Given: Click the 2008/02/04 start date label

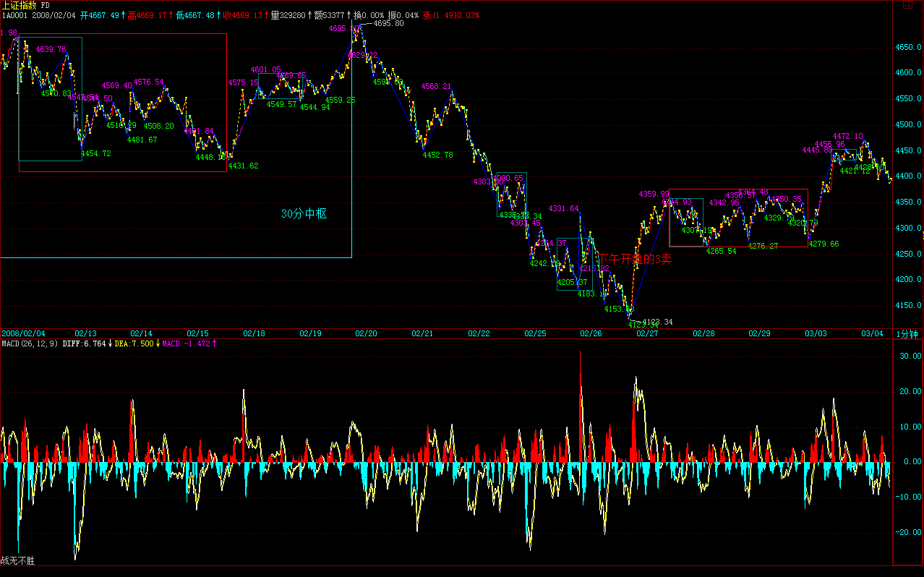Looking at the screenshot, I should click(x=23, y=333).
